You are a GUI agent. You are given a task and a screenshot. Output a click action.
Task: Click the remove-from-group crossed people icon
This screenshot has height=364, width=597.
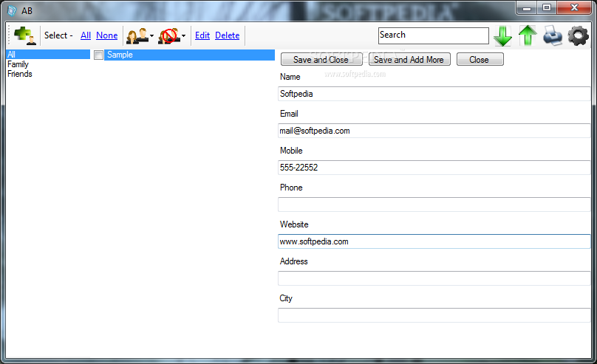coord(169,35)
